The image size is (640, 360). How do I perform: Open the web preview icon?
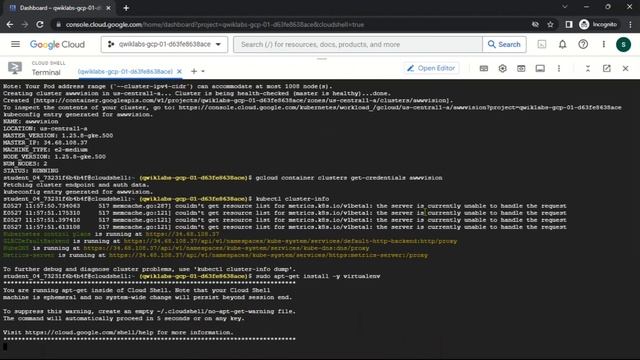521,69
